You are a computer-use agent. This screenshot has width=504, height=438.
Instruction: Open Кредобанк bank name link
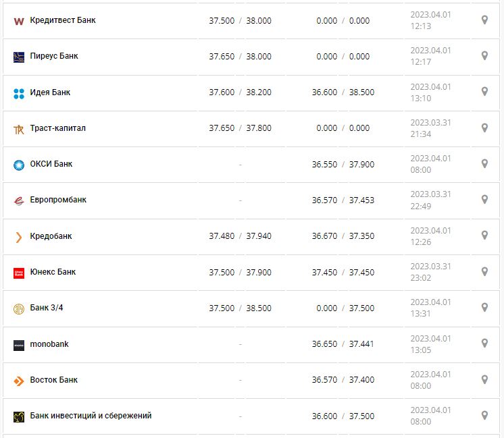pyautogui.click(x=51, y=236)
